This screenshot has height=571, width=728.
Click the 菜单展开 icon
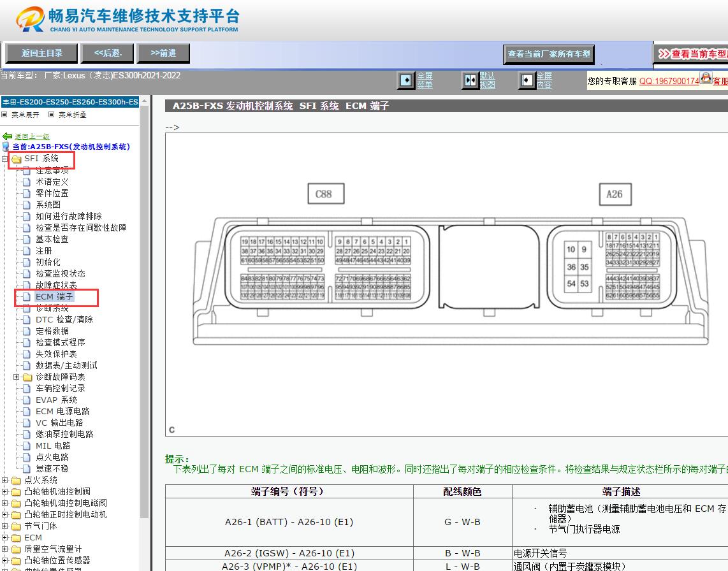point(4,115)
